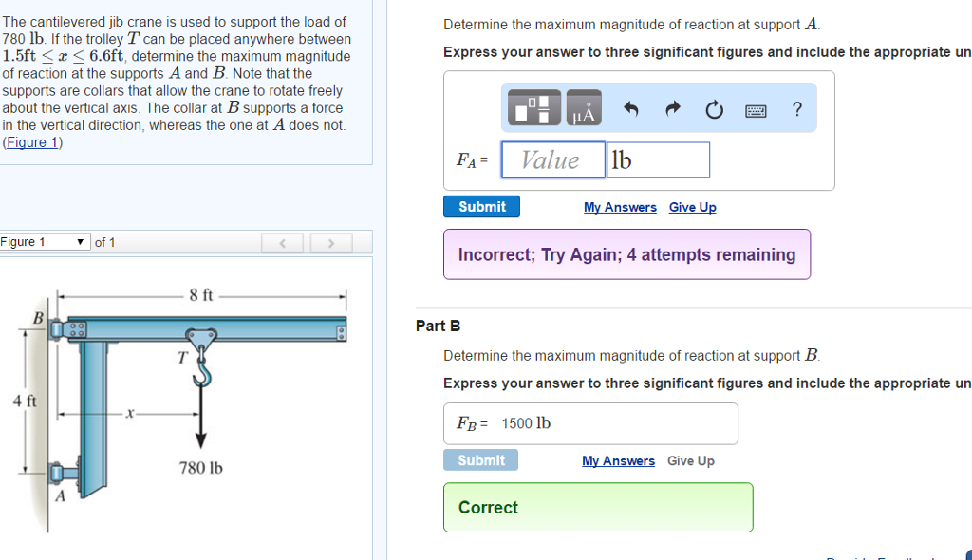Go to next figure arrow

330,243
